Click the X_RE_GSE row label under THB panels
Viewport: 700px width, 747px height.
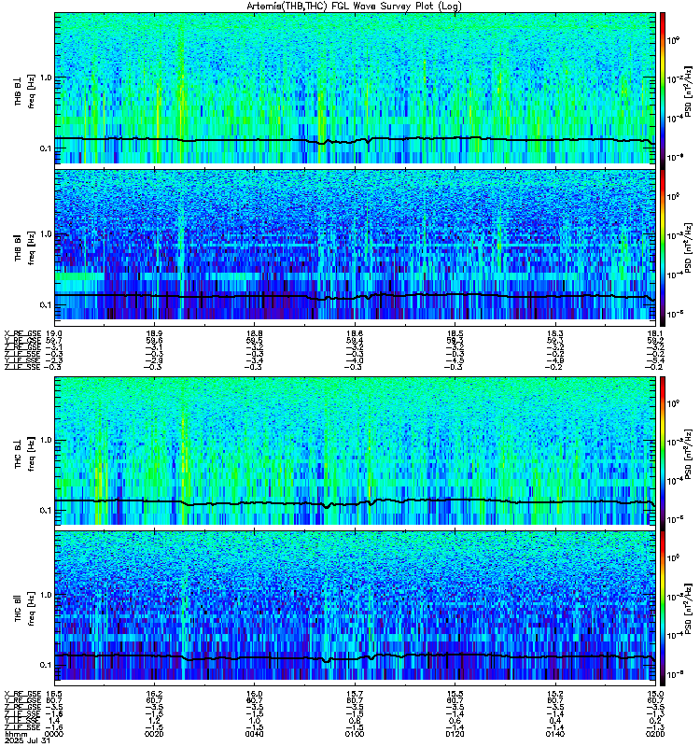click(x=22, y=333)
